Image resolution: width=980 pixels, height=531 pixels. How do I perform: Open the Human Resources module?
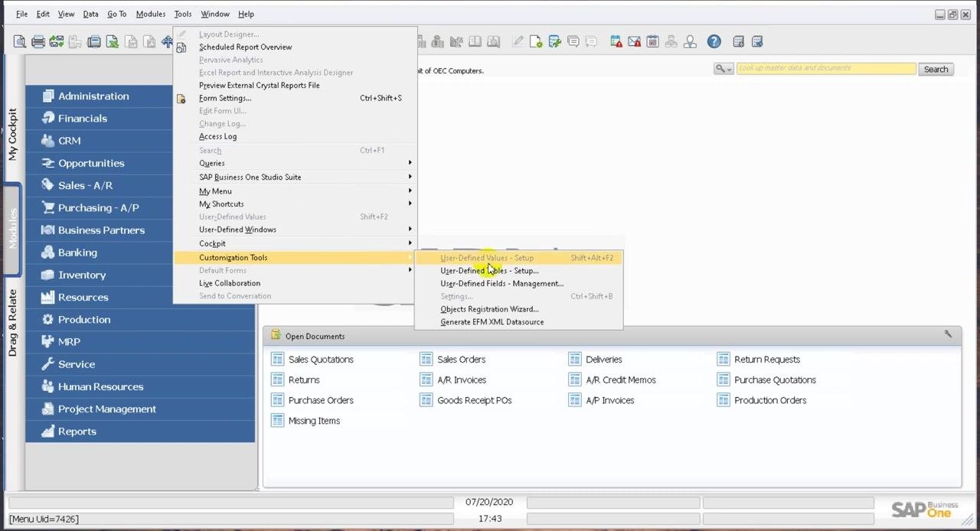(x=100, y=386)
